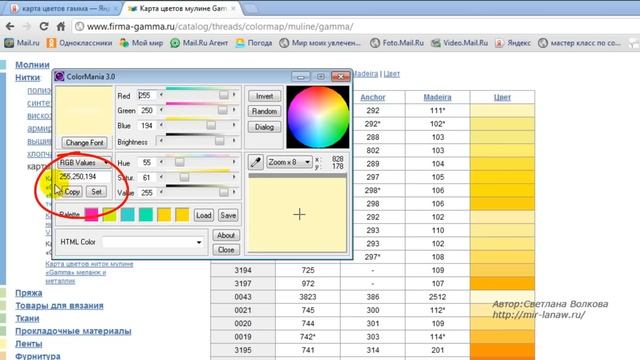This screenshot has width=640, height=360.
Task: Open color Dialog button
Action: (264, 127)
